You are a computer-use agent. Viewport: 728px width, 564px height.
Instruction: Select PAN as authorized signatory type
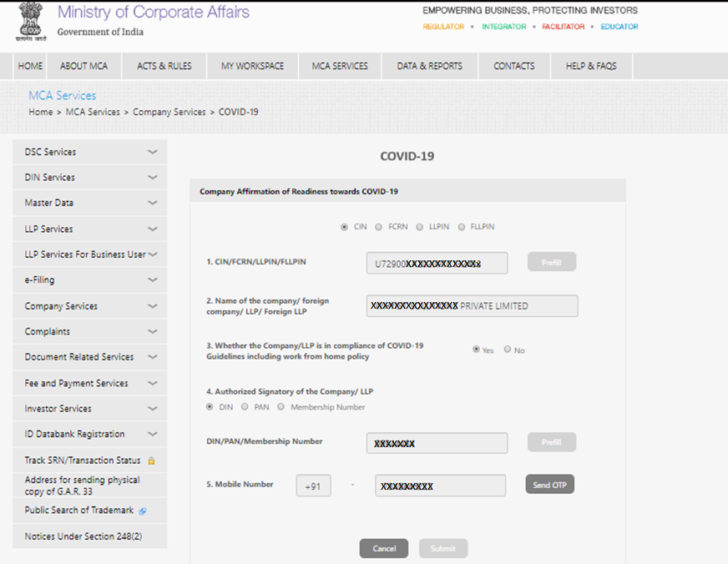point(245,407)
